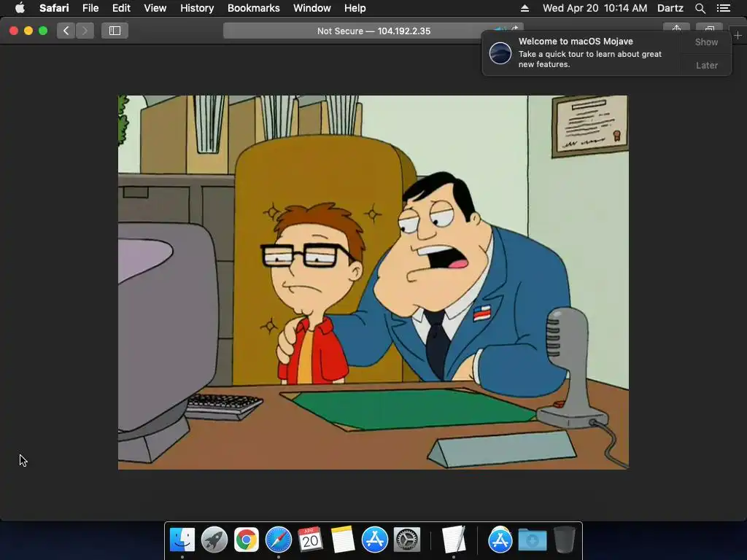The image size is (747, 560).
Task: Open the Trash in the Dock
Action: click(564, 540)
